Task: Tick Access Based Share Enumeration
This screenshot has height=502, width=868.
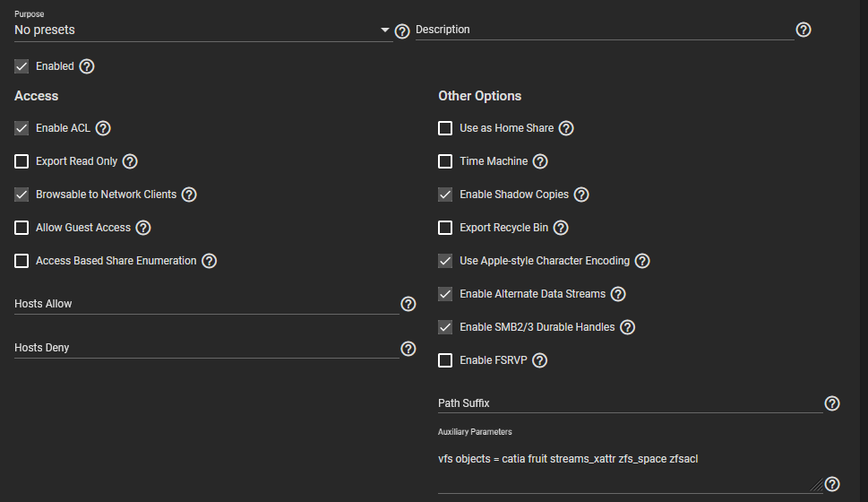Action: point(21,261)
